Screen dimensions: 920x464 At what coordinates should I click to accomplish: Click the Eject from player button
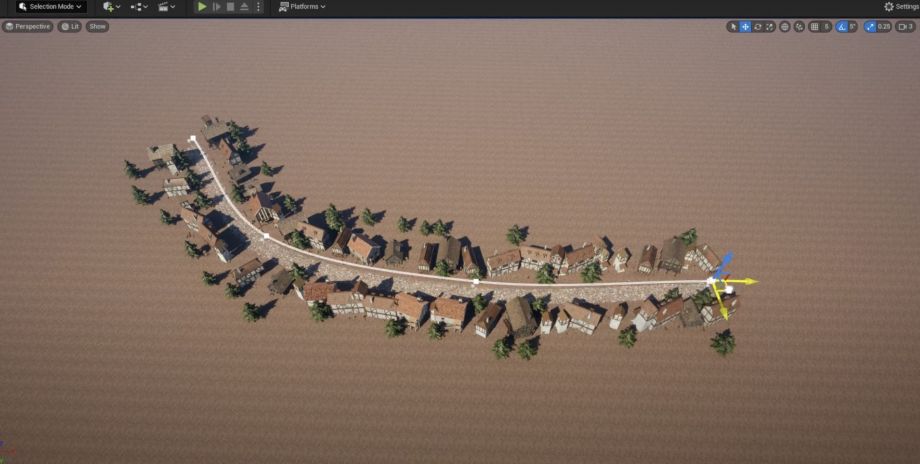click(244, 7)
